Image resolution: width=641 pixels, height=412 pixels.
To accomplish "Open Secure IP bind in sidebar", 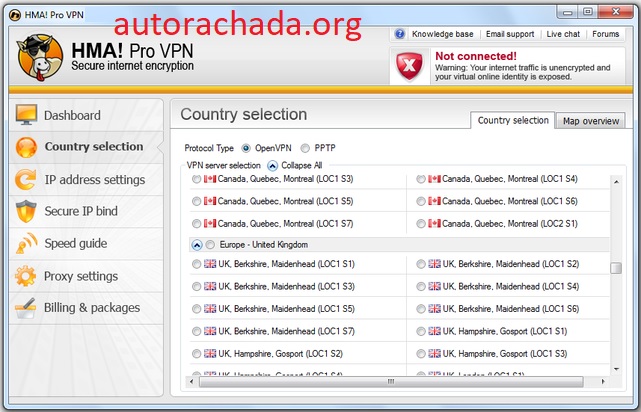I will tap(86, 211).
